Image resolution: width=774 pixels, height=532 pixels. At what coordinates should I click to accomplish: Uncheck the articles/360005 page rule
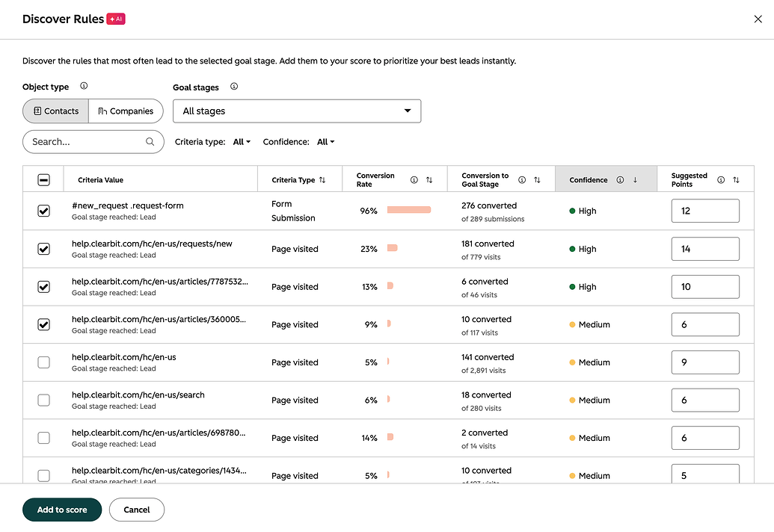click(43, 324)
